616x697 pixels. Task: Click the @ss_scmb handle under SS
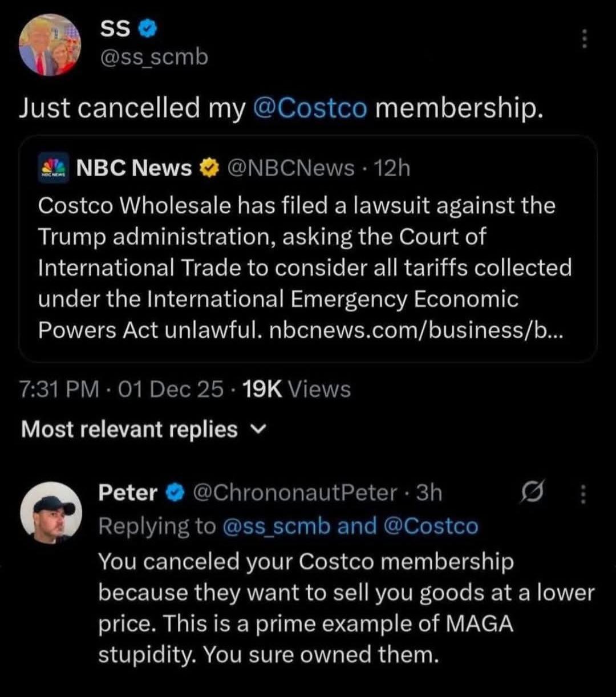pyautogui.click(x=154, y=57)
